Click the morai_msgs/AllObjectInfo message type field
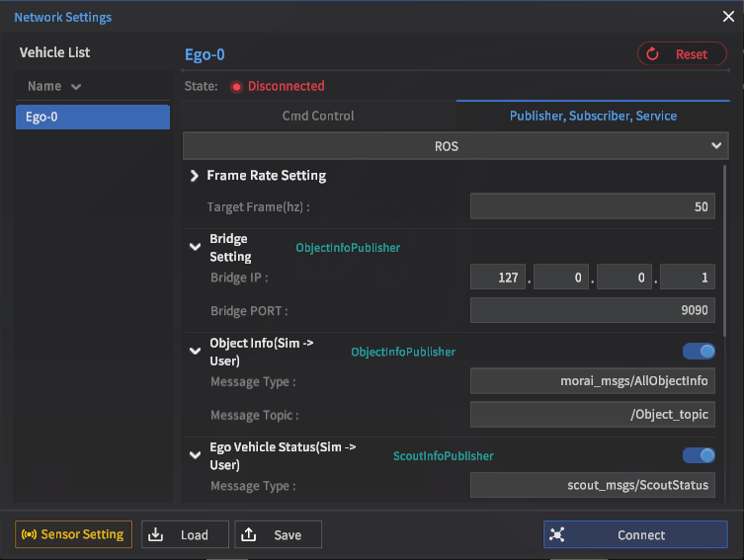This screenshot has width=744, height=560. [x=592, y=381]
